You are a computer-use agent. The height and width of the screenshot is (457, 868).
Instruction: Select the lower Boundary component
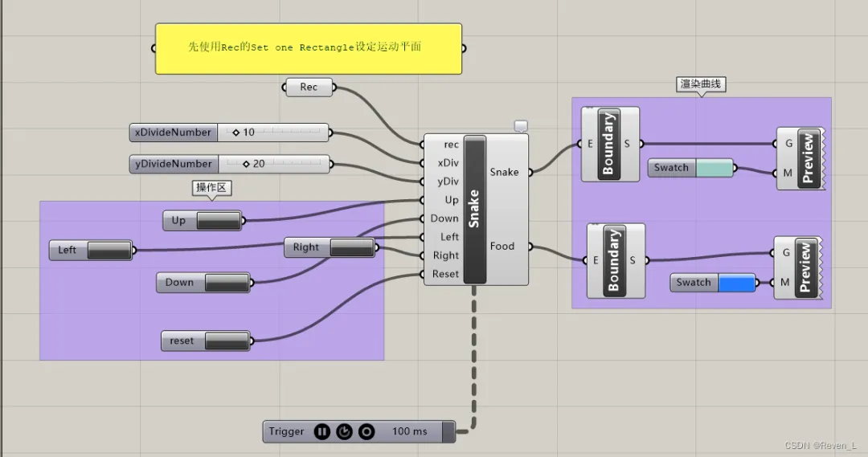[x=616, y=260]
